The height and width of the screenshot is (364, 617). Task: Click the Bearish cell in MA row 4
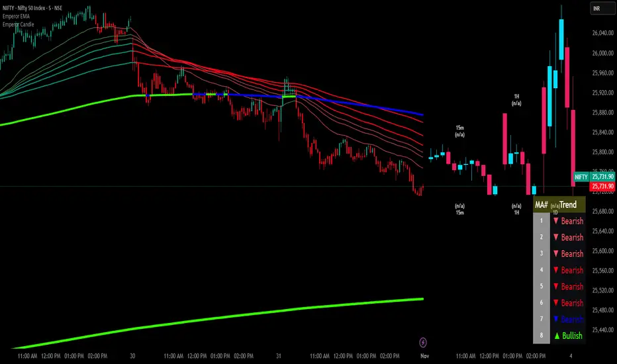point(568,270)
